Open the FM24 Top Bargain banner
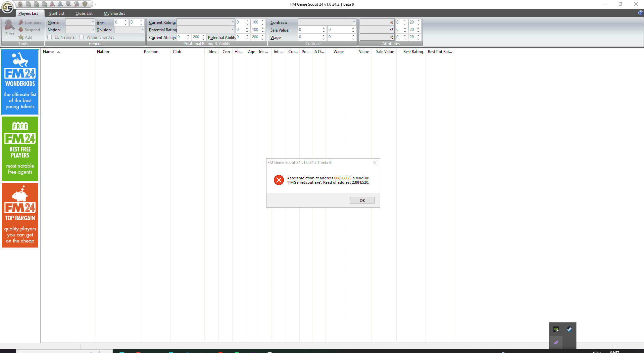Viewport: 644px width, 353px height. coord(20,215)
